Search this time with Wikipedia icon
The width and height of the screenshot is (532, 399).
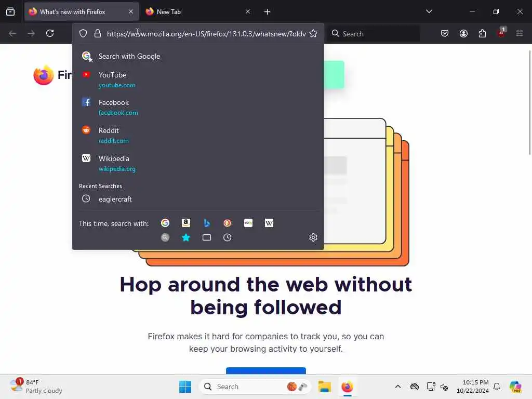coord(269,223)
